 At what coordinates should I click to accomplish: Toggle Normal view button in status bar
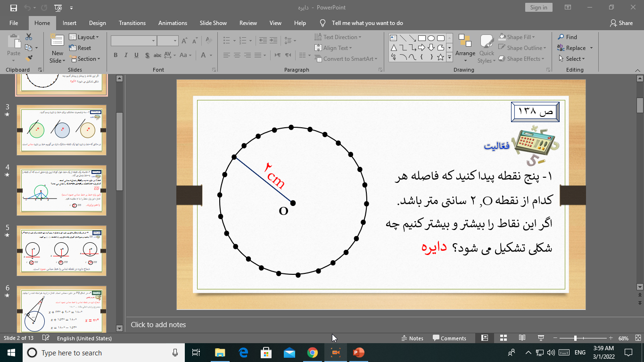click(485, 338)
